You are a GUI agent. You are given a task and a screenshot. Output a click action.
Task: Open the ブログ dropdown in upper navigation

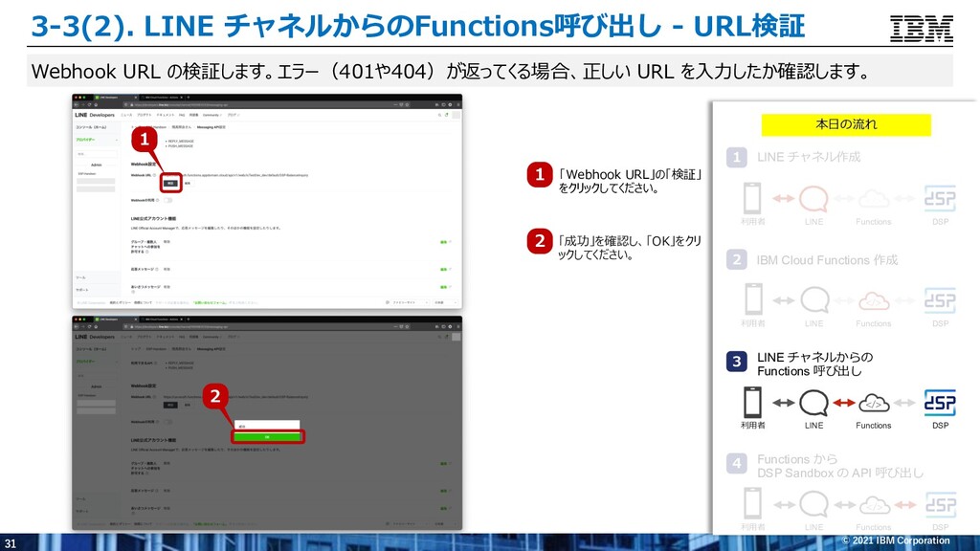click(234, 115)
